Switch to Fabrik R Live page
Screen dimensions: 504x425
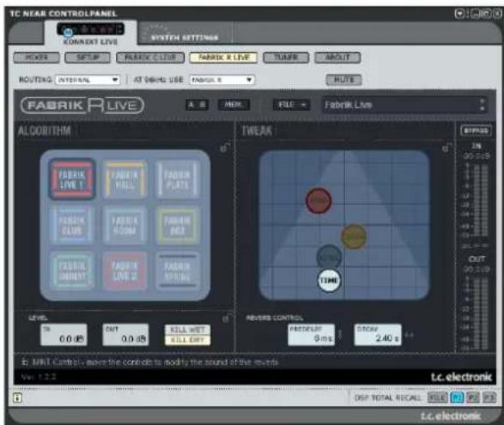[x=223, y=58]
